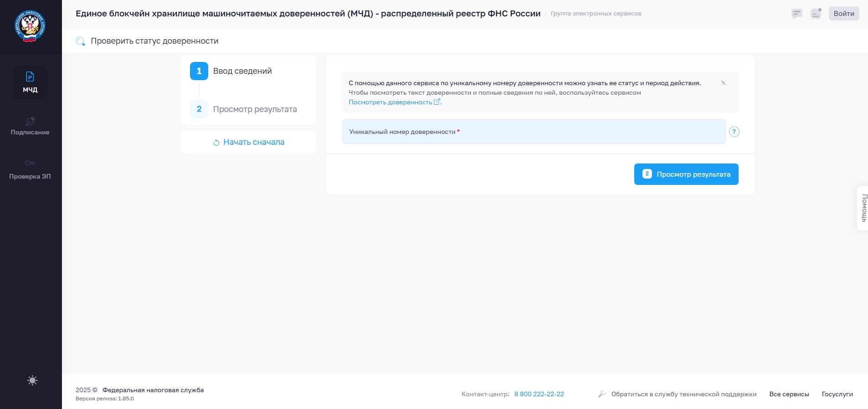Expand the Помощь side panel tab
The image size is (868, 409).
863,208
